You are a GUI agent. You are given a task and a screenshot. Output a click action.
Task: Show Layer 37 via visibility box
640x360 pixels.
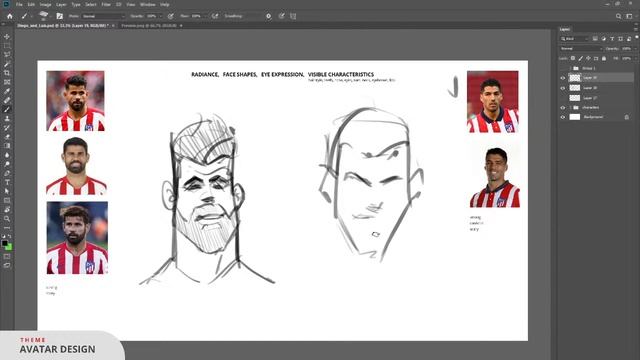(563, 98)
